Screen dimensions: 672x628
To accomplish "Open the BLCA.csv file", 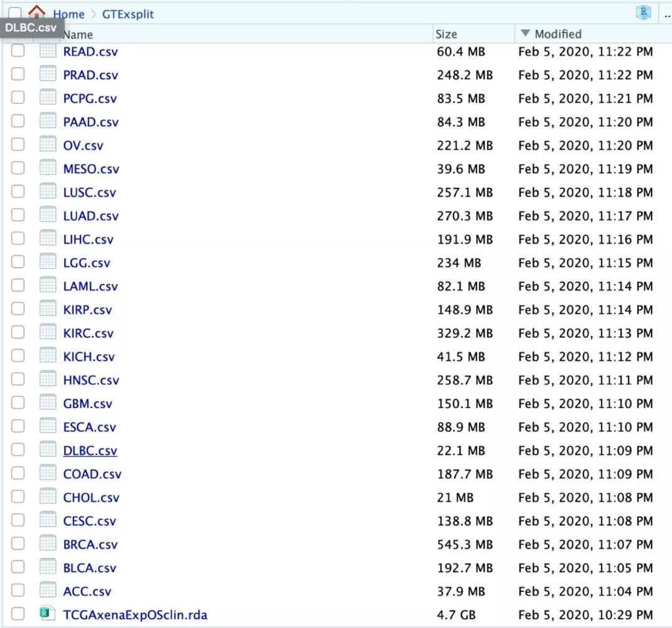I will (90, 568).
